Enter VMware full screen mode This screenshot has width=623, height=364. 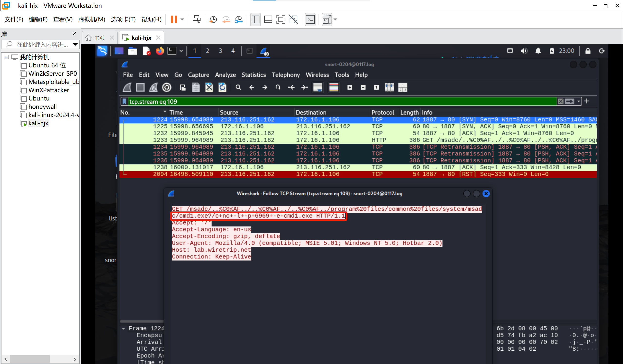click(x=281, y=19)
